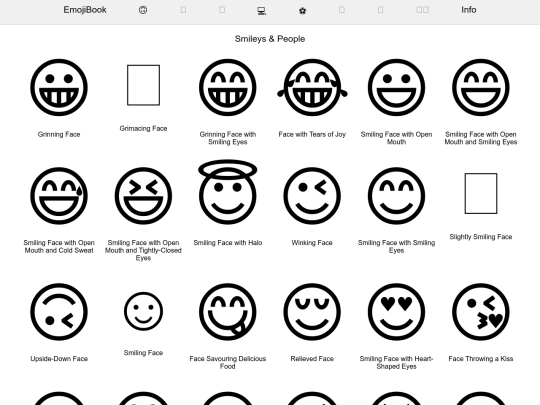Switch to the computer objects category tab
Image resolution: width=540 pixels, height=405 pixels.
click(x=262, y=11)
